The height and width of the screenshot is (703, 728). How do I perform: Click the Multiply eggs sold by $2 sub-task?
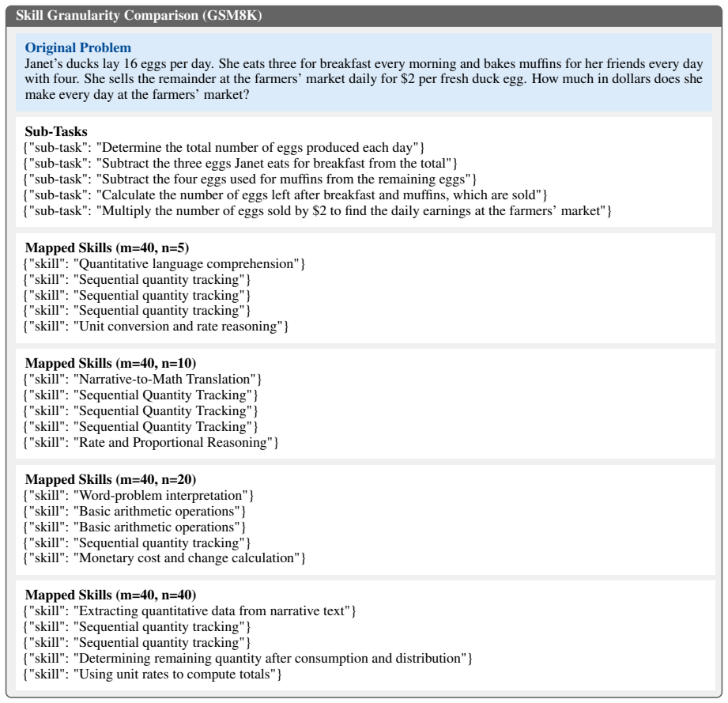point(317,211)
